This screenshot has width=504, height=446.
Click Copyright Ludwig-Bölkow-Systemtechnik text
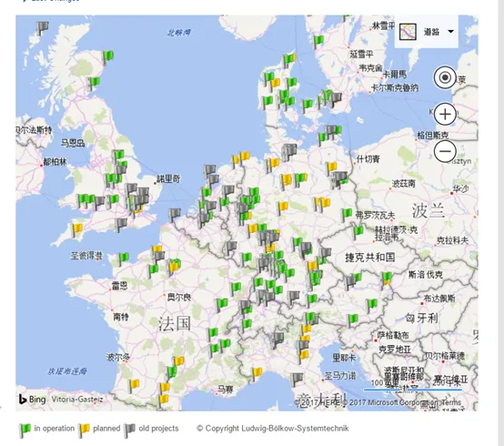pyautogui.click(x=273, y=429)
